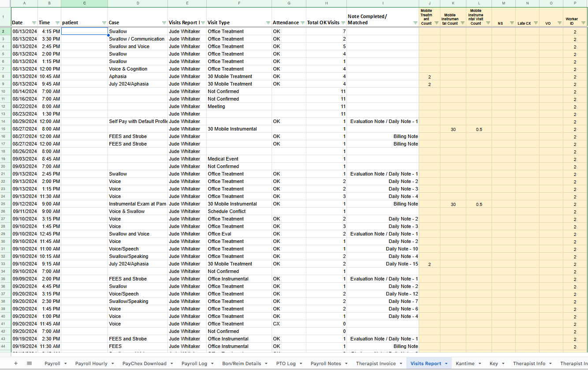Switch to the Payroll sheet tab
This screenshot has width=588, height=370.
pos(52,364)
